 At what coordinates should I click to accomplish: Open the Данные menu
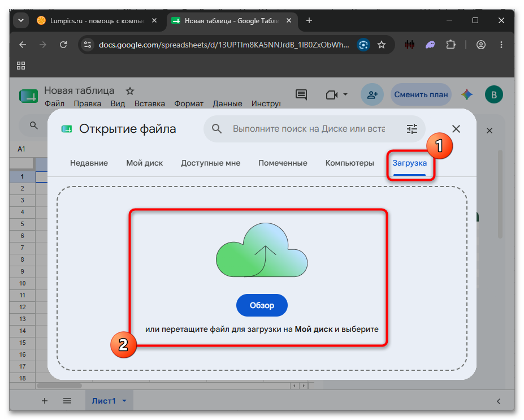pos(227,103)
